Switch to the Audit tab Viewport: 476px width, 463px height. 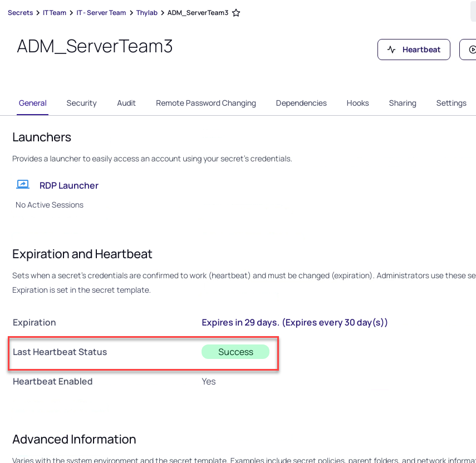pyautogui.click(x=126, y=103)
